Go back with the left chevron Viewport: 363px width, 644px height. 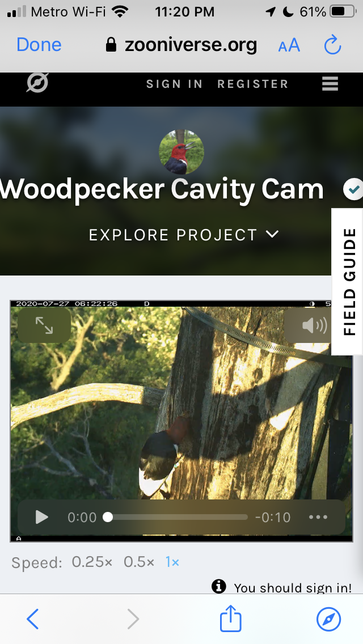[33, 618]
